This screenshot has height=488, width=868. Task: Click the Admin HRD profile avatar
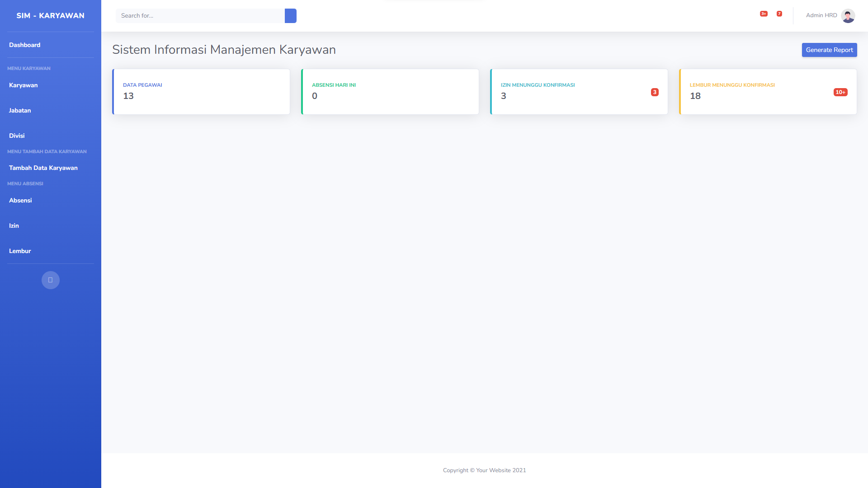point(848,16)
